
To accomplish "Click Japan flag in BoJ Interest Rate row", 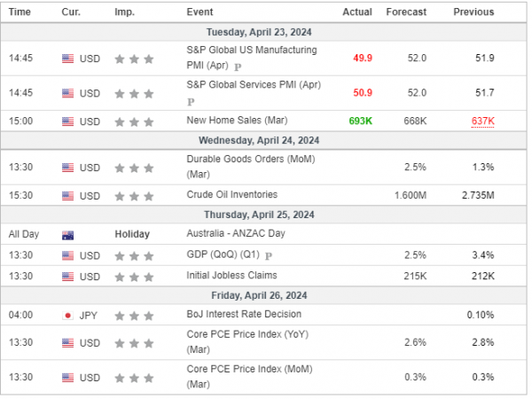I will (x=68, y=316).
